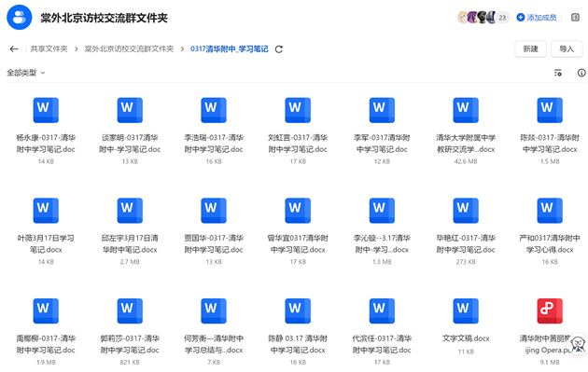Viewport: 588px width, 372px height.
Task: Go to 棠外北京访校交流群文件夹 breadcrumb
Action: point(129,49)
